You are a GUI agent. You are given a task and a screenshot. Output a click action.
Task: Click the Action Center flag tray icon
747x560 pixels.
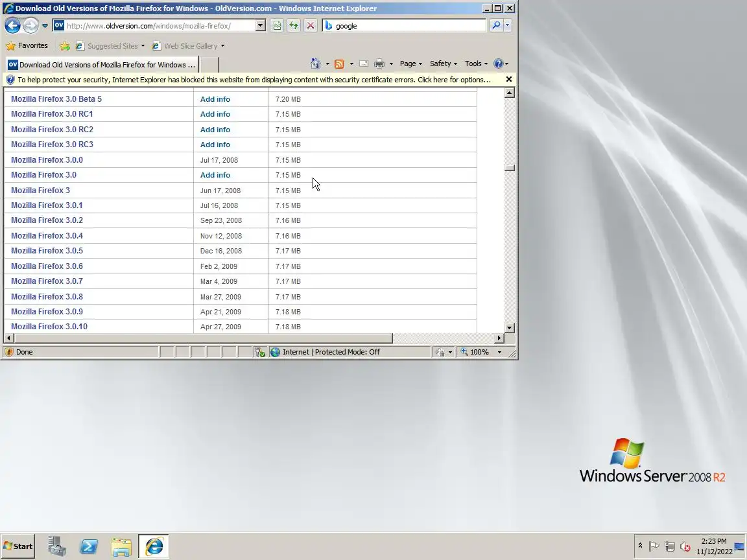coord(654,546)
